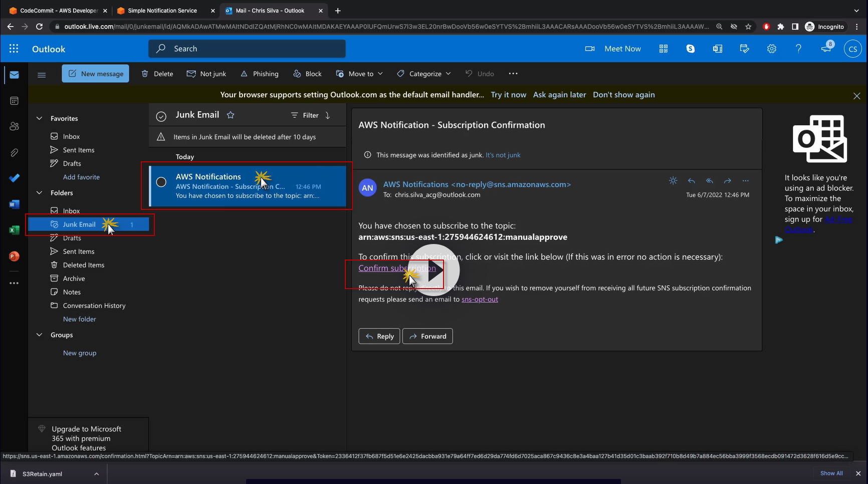Open the Outlook app launcher grid

pos(14,49)
